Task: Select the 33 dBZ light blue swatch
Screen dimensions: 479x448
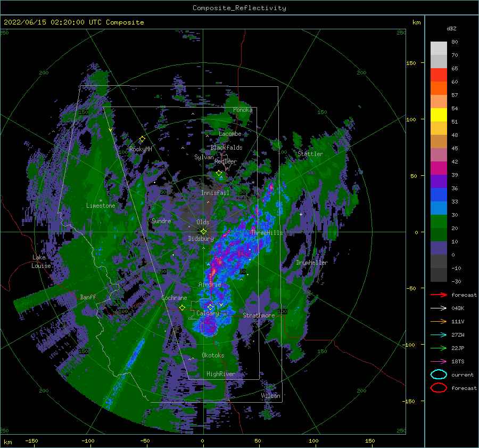Action: point(439,208)
